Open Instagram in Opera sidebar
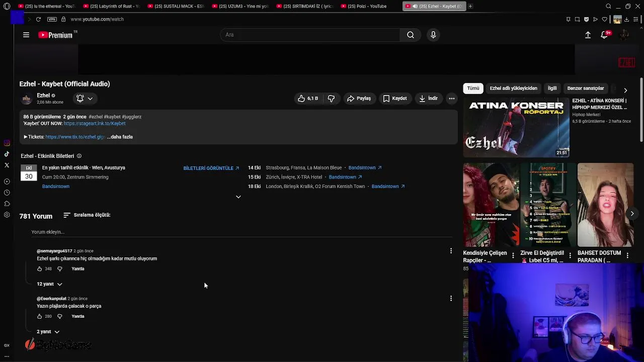The width and height of the screenshot is (644, 362). (7, 143)
